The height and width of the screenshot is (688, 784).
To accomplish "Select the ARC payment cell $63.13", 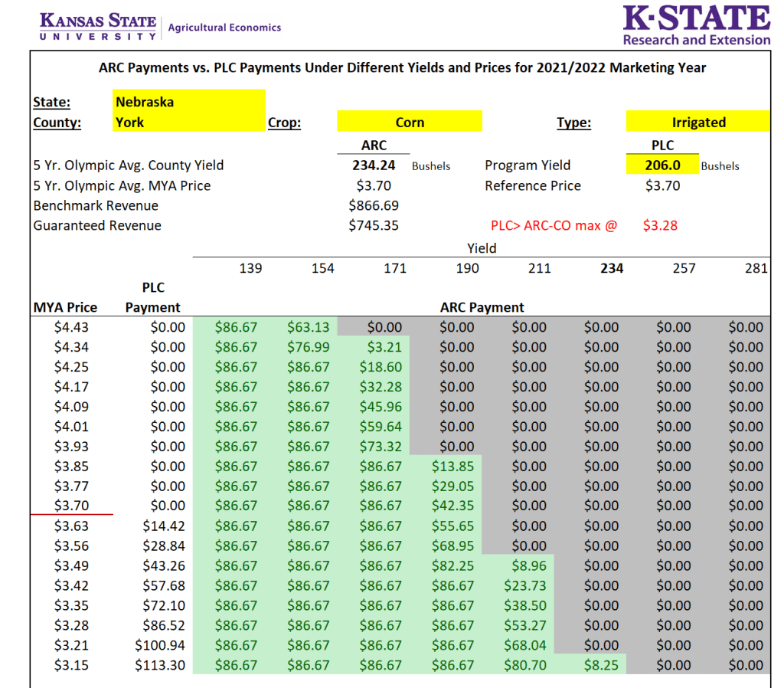I will (309, 327).
